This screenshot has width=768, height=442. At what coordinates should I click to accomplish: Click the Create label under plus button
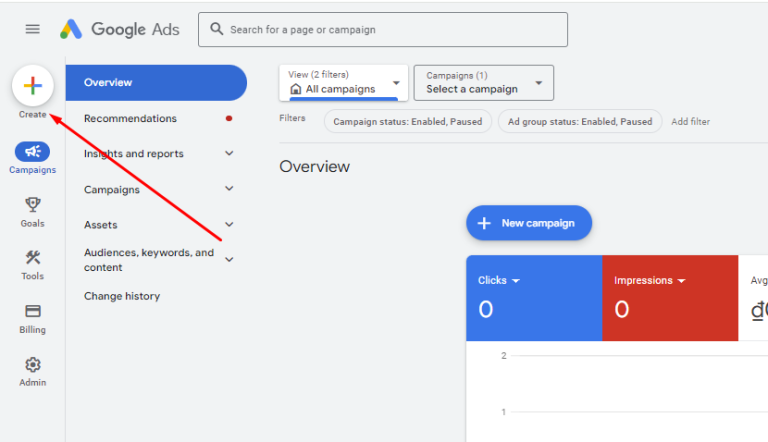(32, 114)
